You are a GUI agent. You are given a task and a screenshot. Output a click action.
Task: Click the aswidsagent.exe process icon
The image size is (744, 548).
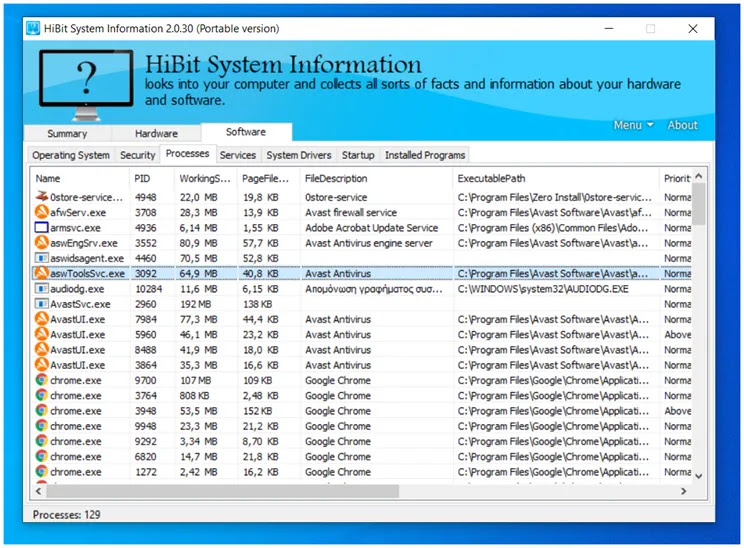pos(42,258)
